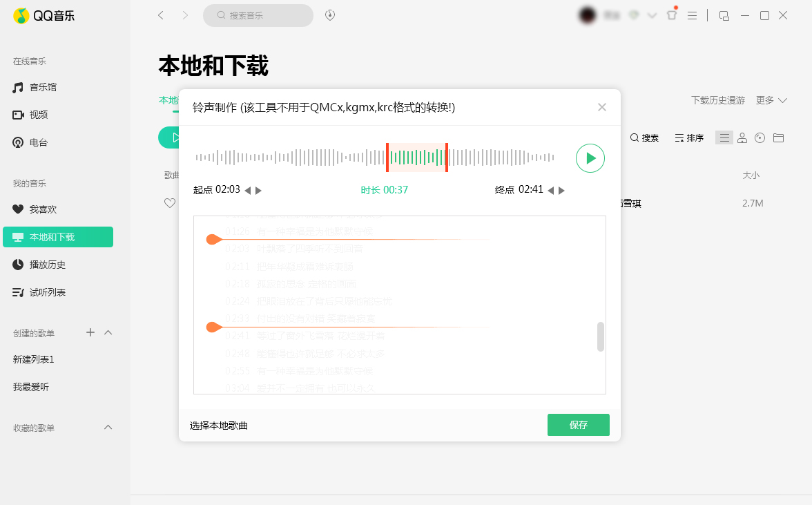This screenshot has height=505, width=812.
Task: Switch to folder view in local music
Action: click(778, 137)
